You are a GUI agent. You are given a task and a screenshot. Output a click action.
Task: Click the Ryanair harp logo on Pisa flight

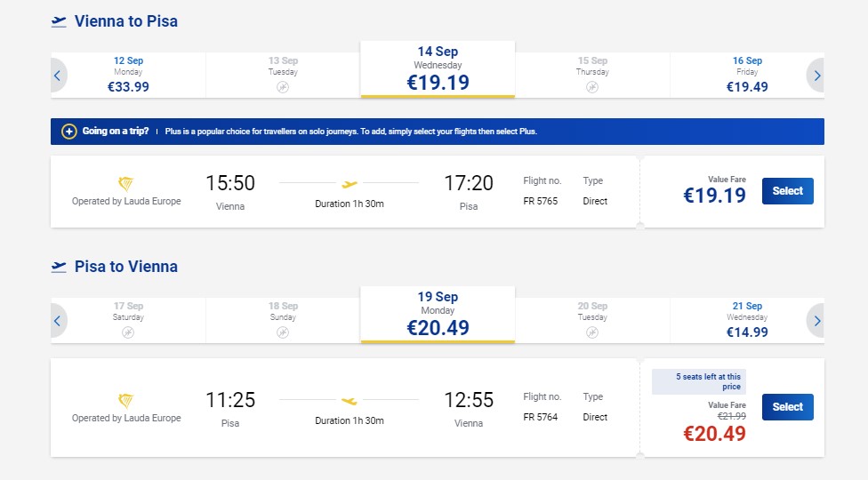126,401
